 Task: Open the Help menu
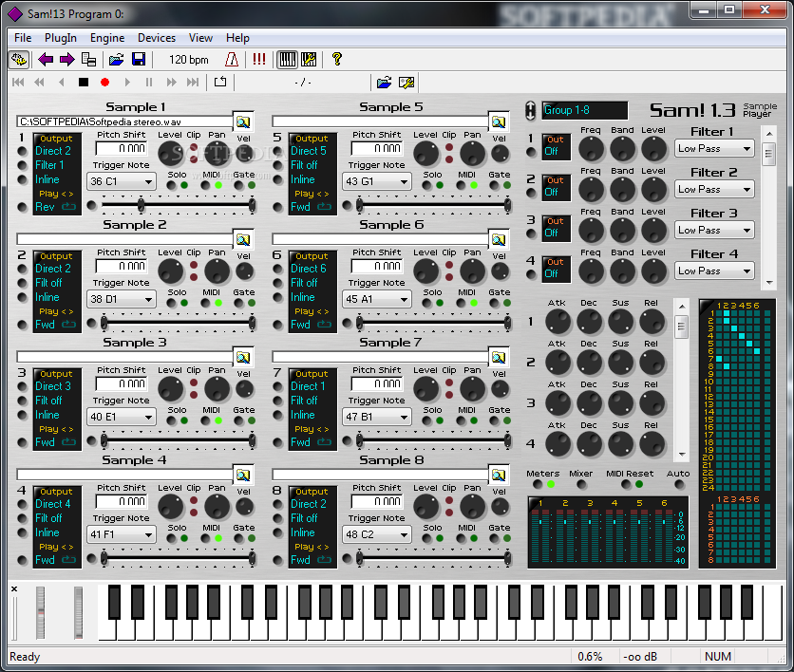point(237,38)
